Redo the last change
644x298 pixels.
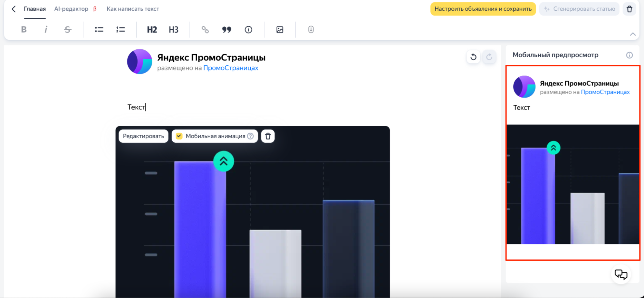click(x=489, y=57)
